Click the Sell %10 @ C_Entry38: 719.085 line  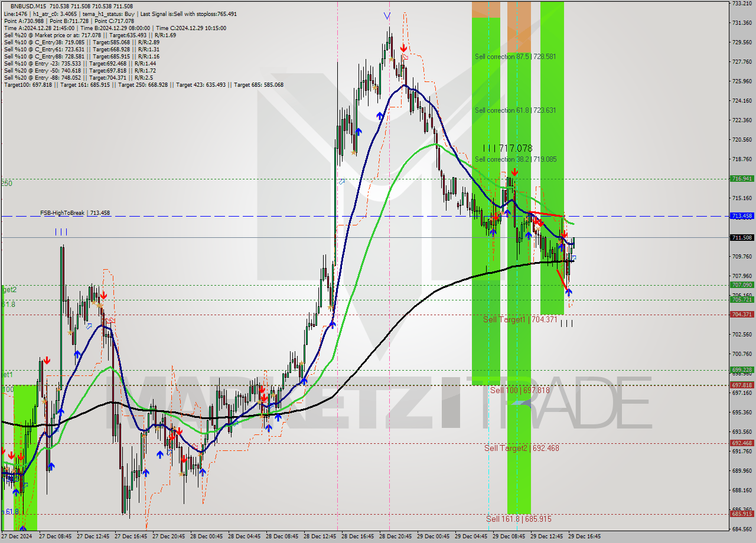[82, 42]
